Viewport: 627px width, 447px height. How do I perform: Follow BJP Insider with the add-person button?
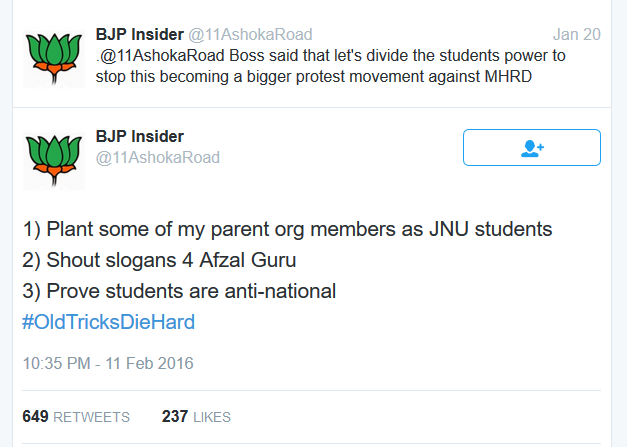coord(531,148)
